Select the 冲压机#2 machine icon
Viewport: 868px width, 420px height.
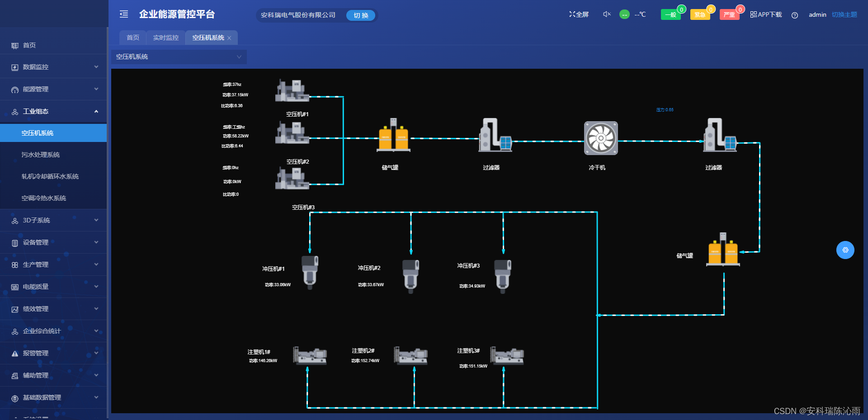pos(411,276)
